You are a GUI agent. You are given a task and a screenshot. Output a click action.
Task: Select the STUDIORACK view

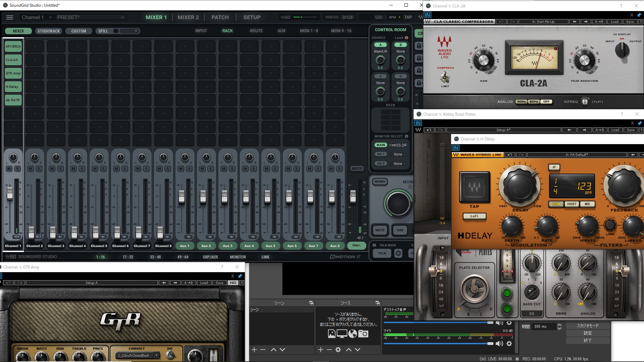click(49, 31)
